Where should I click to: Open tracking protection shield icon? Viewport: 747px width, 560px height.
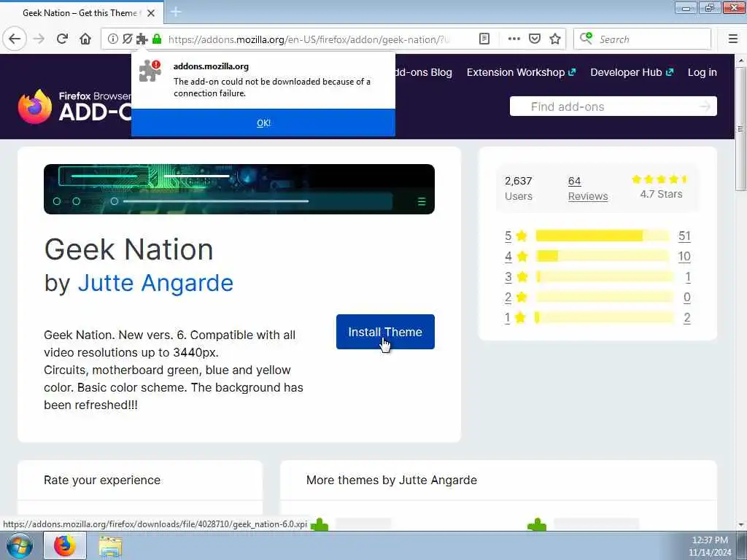point(127,39)
